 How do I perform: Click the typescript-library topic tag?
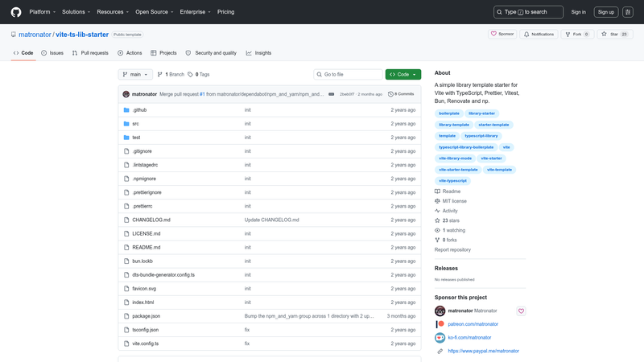pyautogui.click(x=481, y=136)
